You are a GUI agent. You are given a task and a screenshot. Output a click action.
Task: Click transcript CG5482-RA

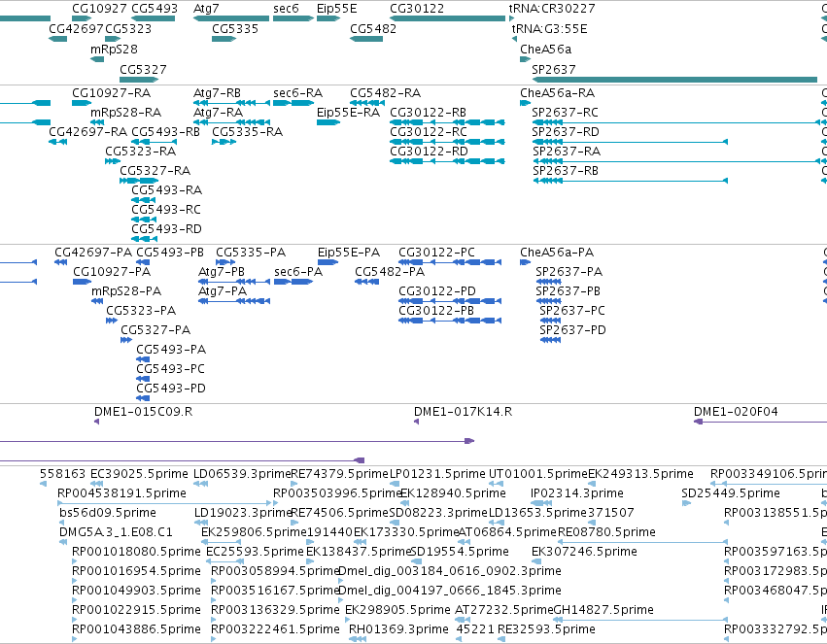click(366, 103)
